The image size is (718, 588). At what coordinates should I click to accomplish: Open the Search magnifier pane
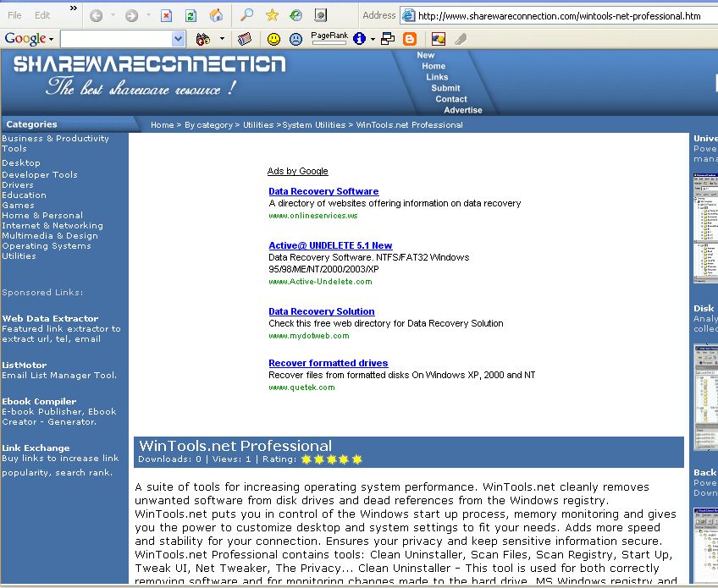tap(247, 15)
